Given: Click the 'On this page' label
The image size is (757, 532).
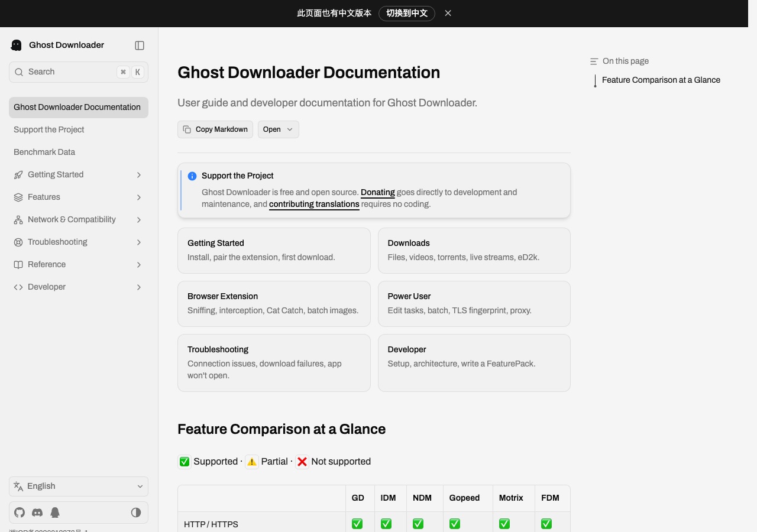Looking at the screenshot, I should pos(626,61).
